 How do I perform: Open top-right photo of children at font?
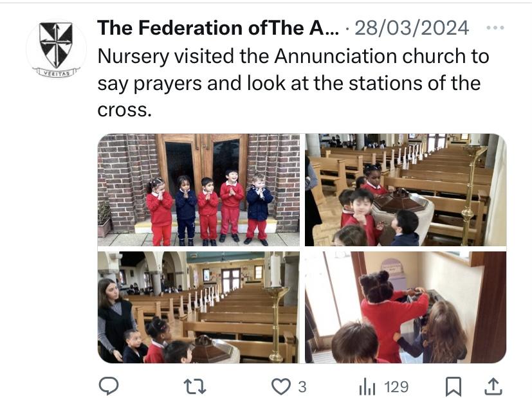pos(405,190)
